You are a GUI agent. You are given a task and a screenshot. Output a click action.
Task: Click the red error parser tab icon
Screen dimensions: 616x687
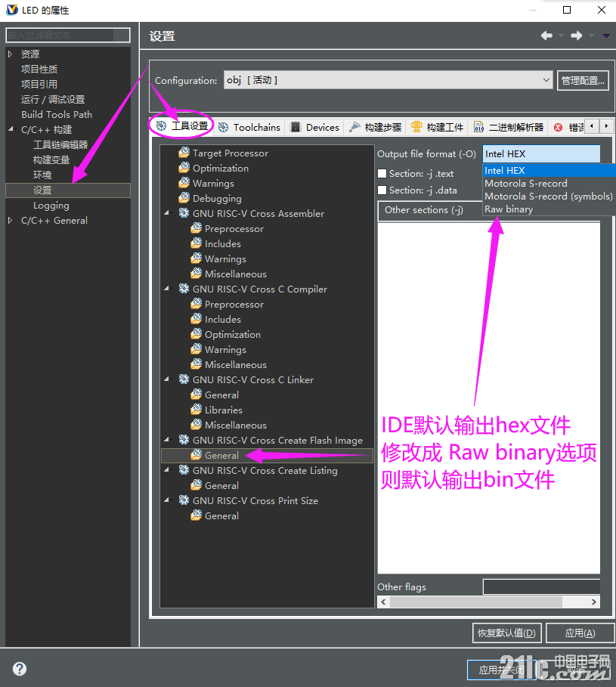pyautogui.click(x=558, y=127)
